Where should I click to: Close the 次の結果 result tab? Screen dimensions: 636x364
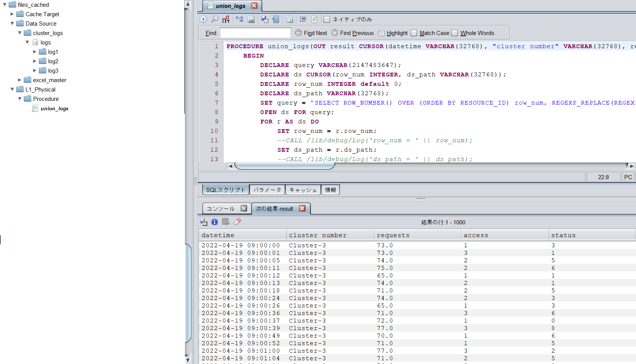point(302,208)
